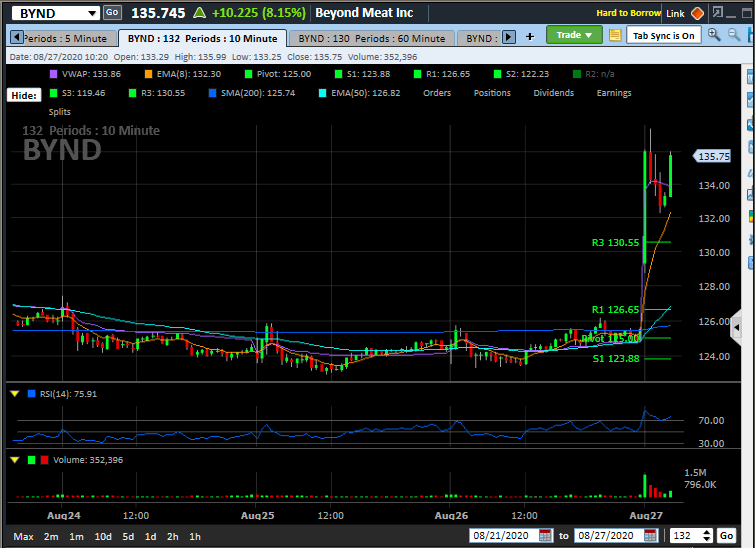755x548 pixels.
Task: Select the 1h time range
Action: (195, 536)
